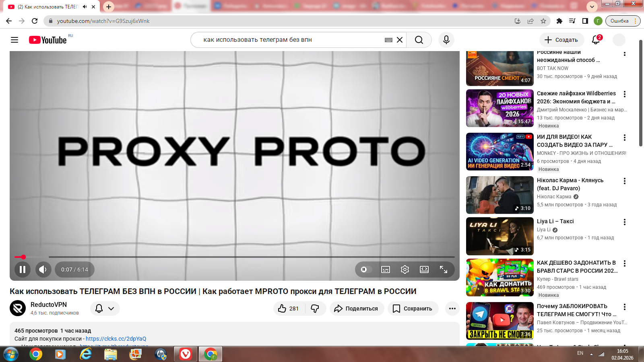The image size is (644, 362).
Task: Open options for Бравл Старс video
Action: pos(625,263)
